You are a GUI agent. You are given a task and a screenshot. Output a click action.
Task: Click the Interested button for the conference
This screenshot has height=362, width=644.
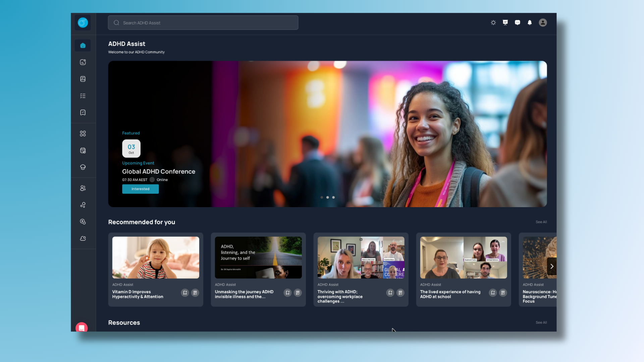pos(140,189)
